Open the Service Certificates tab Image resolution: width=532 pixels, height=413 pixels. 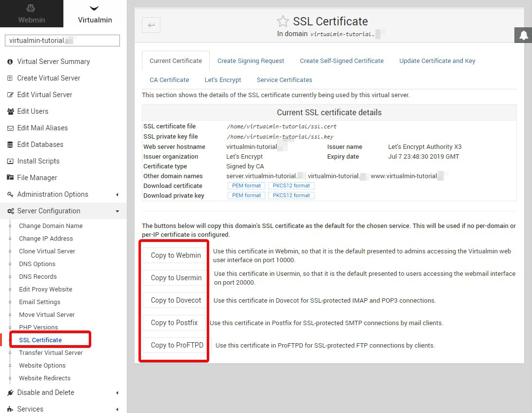pos(284,80)
